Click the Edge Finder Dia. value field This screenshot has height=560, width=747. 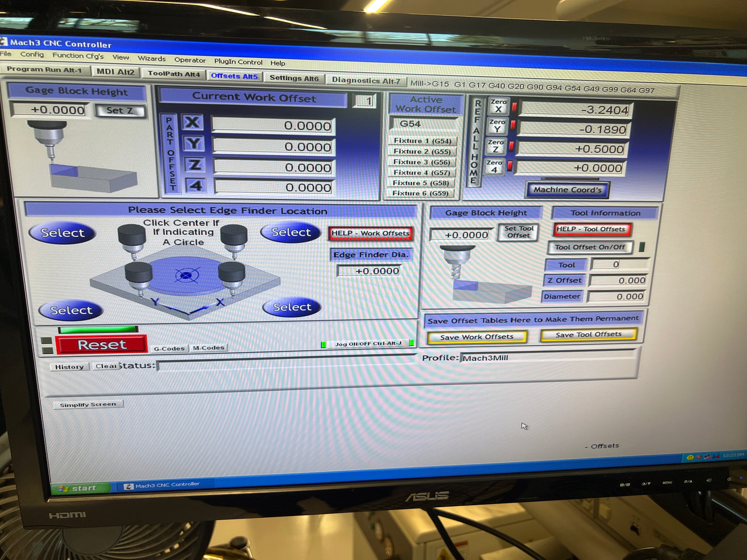[x=369, y=271]
